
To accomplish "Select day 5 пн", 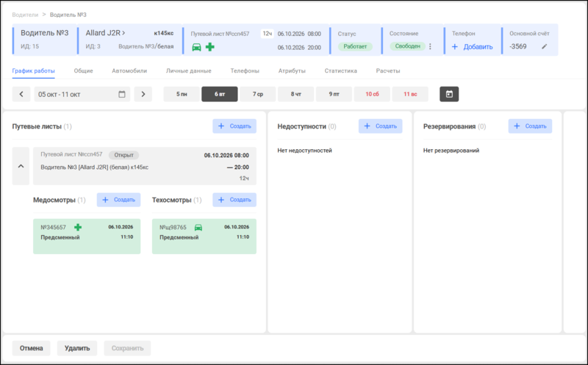I will pos(182,94).
